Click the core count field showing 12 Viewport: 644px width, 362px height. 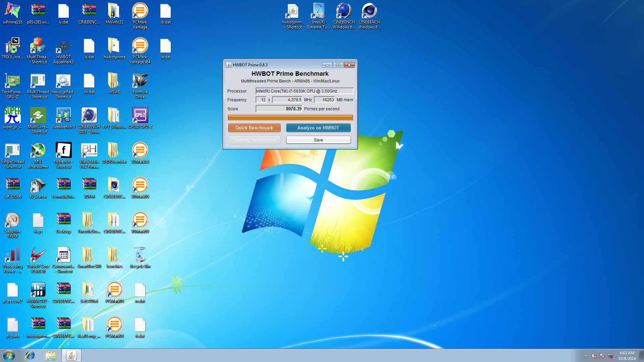pos(261,100)
